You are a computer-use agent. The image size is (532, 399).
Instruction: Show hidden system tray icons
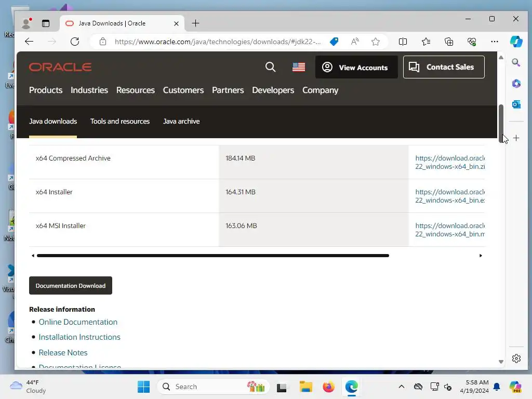tap(402, 387)
